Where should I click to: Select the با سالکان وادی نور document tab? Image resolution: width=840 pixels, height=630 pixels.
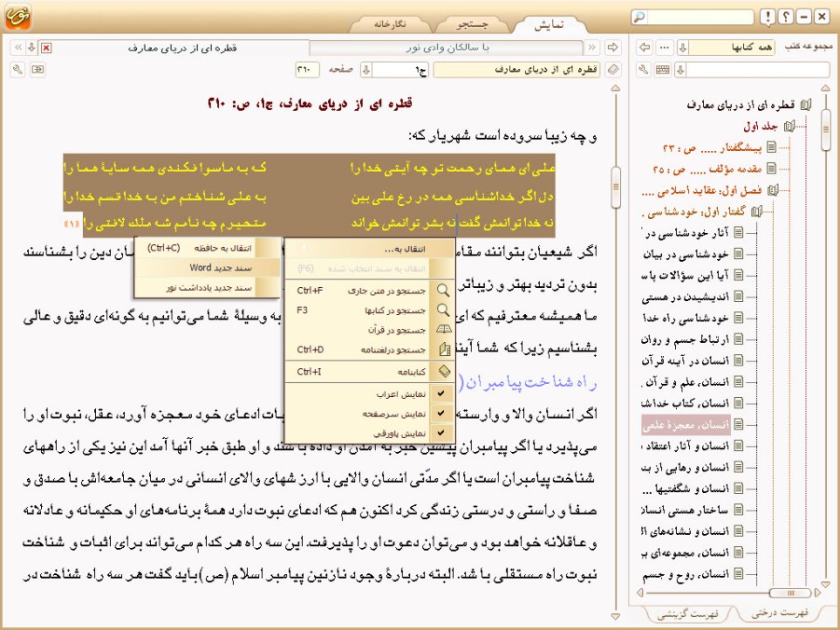coord(447,48)
